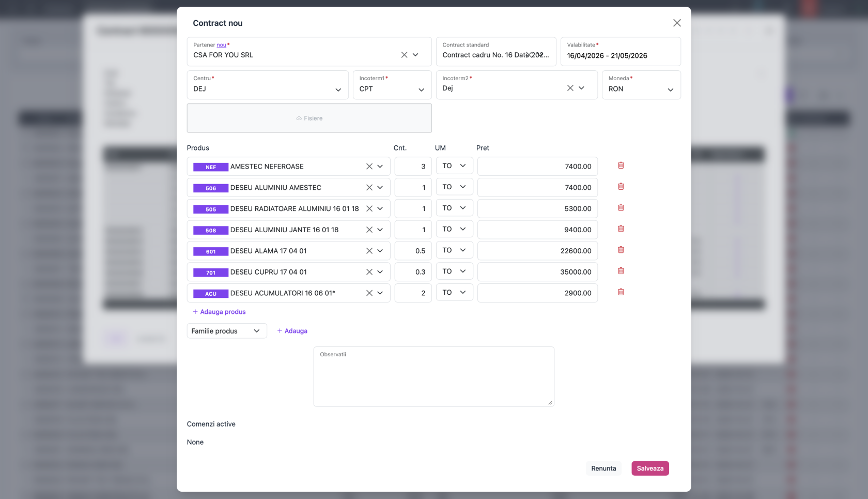This screenshot has width=868, height=499.
Task: Delete the DESEU ALUMINIU AMESTEC row
Action: tap(621, 187)
